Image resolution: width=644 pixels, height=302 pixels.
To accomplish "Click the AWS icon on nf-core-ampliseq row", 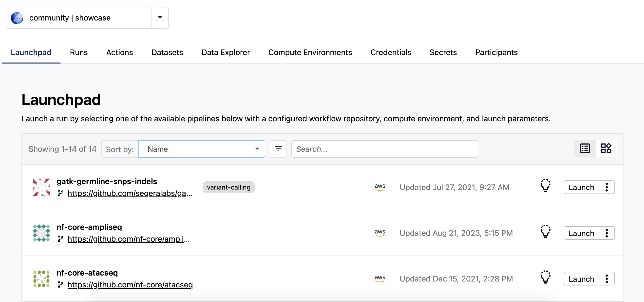I will tap(379, 233).
